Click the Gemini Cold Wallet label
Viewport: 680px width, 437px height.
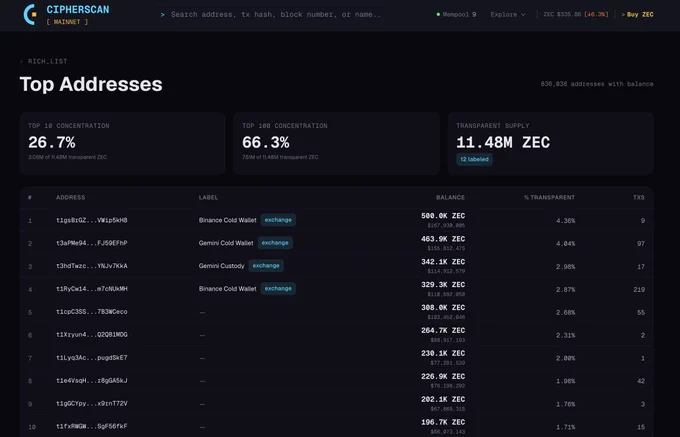(226, 243)
